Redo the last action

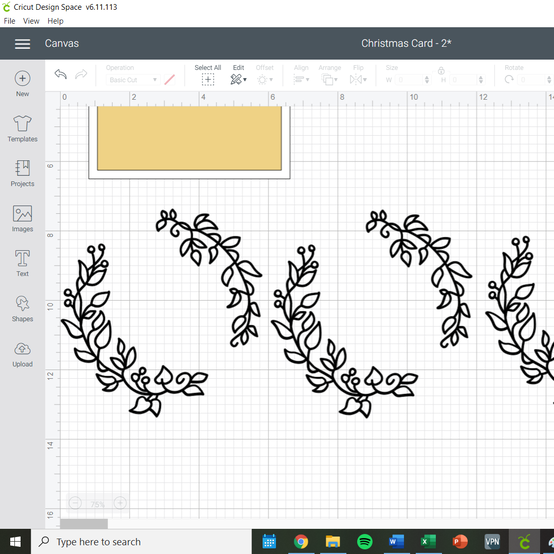(81, 74)
